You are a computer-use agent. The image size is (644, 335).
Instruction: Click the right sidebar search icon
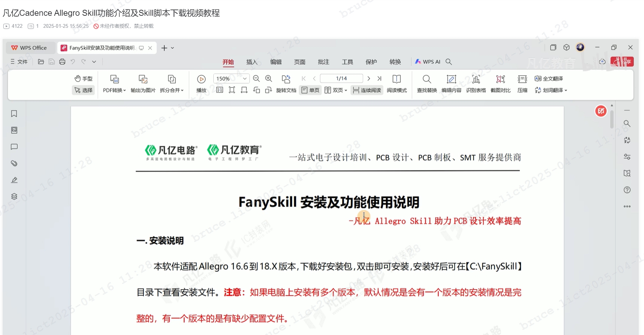point(627,124)
